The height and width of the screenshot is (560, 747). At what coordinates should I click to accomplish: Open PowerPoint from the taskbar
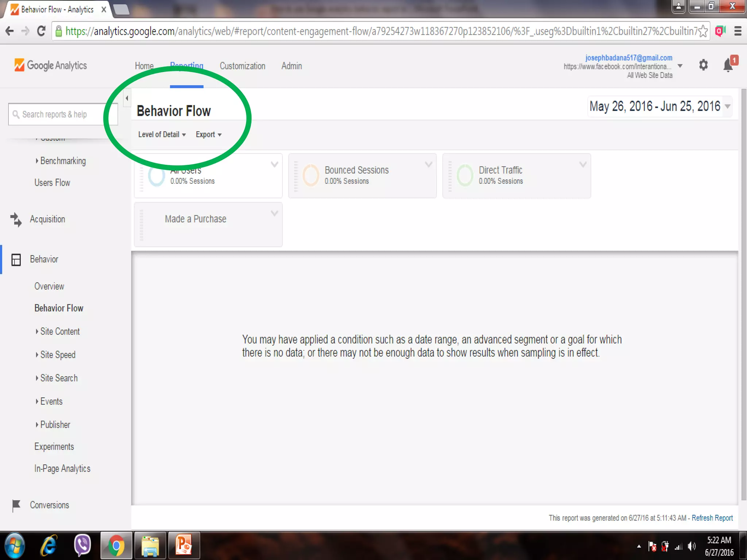click(184, 545)
